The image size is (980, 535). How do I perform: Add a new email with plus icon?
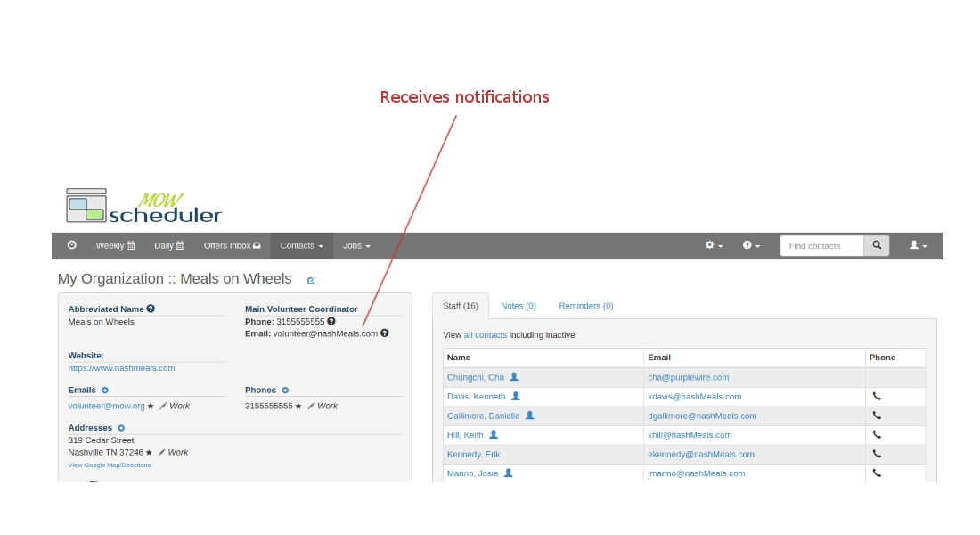pyautogui.click(x=105, y=391)
